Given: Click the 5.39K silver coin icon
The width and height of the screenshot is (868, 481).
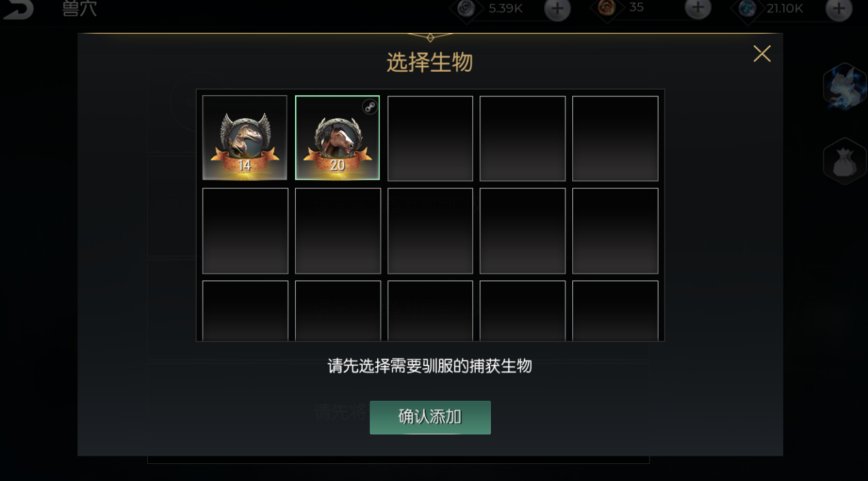Looking at the screenshot, I should pos(466,8).
